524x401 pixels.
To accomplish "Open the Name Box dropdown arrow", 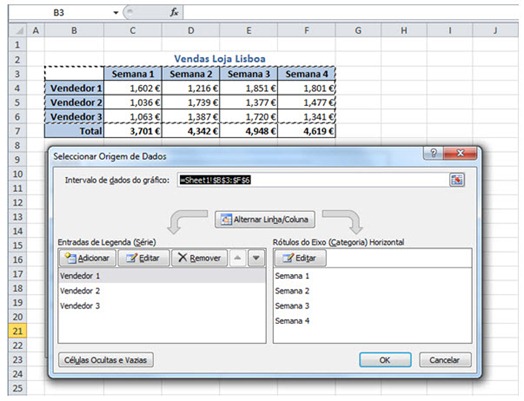I will pyautogui.click(x=116, y=13).
